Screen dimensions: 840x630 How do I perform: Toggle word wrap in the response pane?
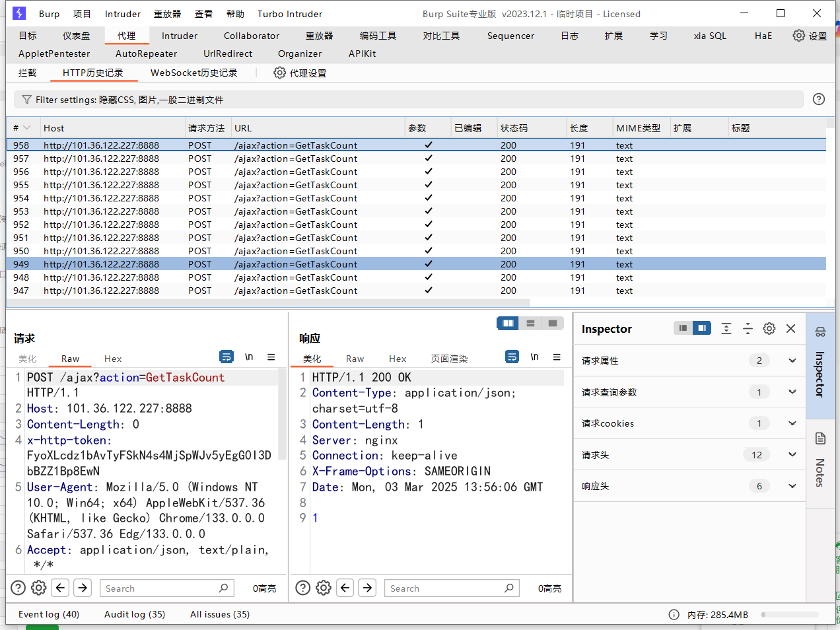(x=512, y=357)
